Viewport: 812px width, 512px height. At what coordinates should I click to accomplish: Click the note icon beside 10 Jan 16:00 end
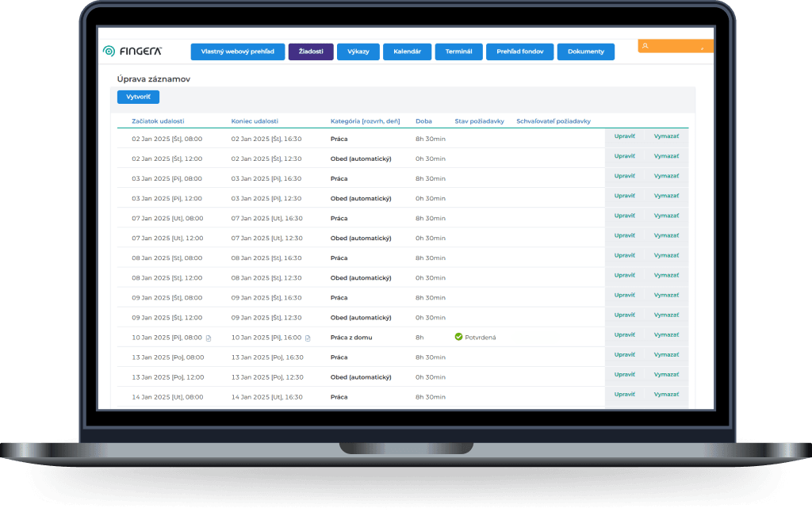(308, 338)
